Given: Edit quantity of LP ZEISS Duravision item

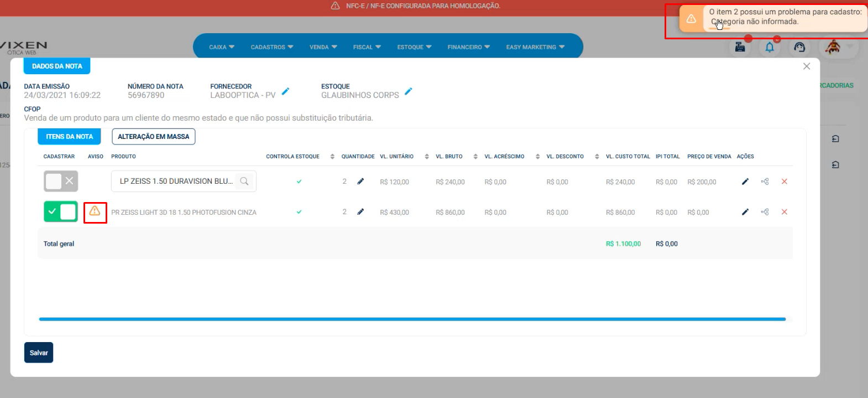Looking at the screenshot, I should 360,182.
